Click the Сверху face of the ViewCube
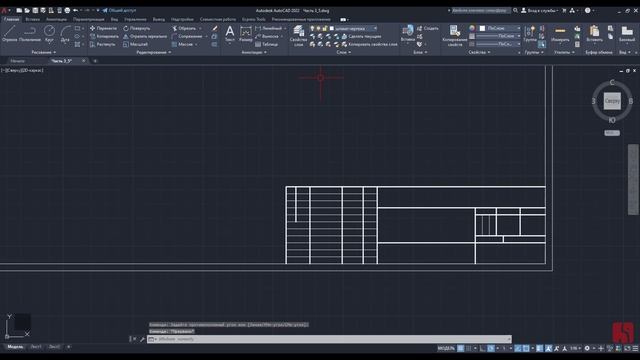Image resolution: width=640 pixels, height=360 pixels. [612, 101]
